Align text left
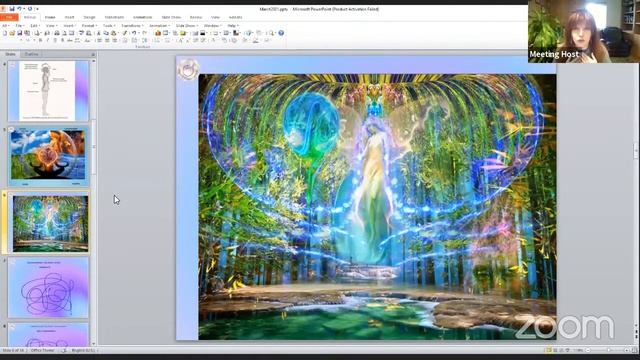The height and width of the screenshot is (360, 640). pos(99,40)
